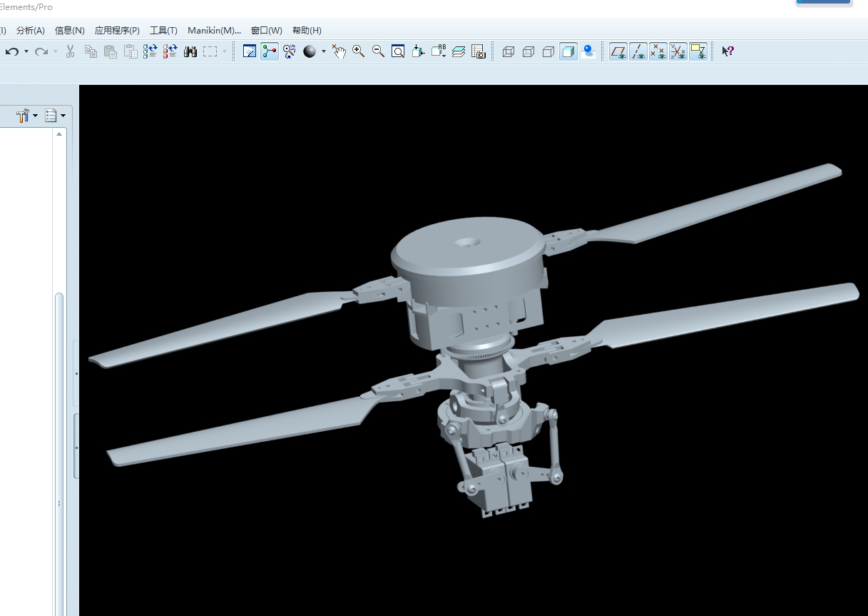Select the Wireframe display style

click(509, 51)
